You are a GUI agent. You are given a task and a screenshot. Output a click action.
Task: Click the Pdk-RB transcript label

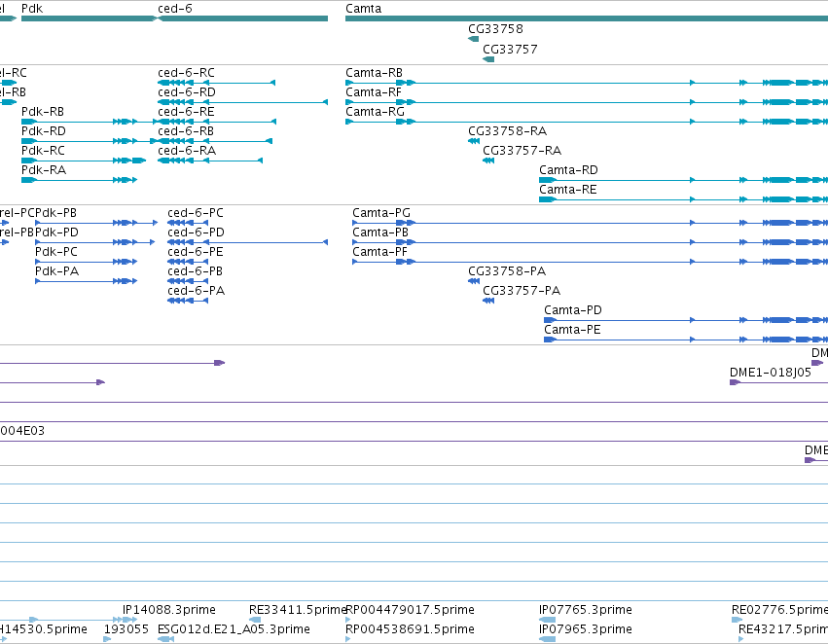point(43,112)
